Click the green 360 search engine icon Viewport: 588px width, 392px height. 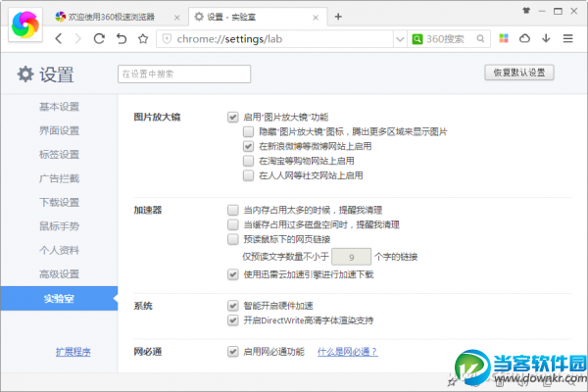click(417, 38)
